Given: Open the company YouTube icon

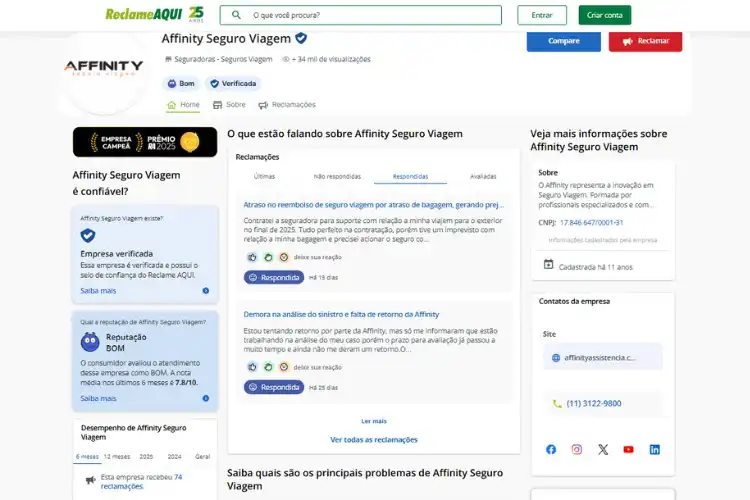Looking at the screenshot, I should pyautogui.click(x=629, y=449).
